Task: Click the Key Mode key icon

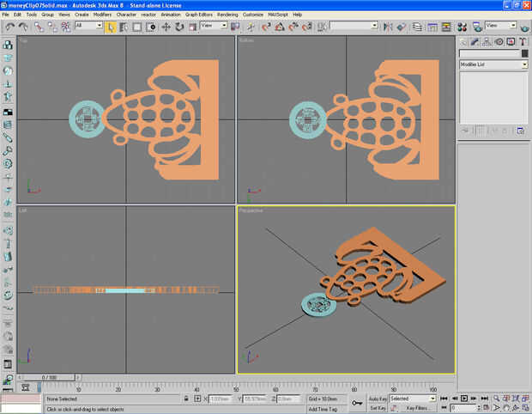Action: tap(356, 403)
